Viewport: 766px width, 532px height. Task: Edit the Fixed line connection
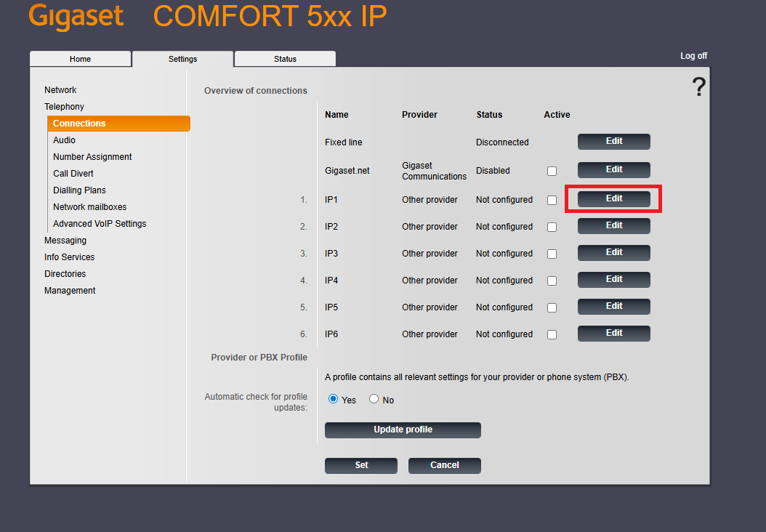[x=613, y=142]
